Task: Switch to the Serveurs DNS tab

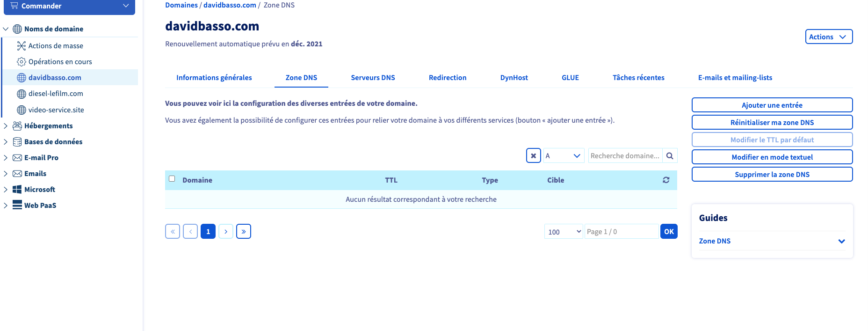Action: pyautogui.click(x=373, y=78)
